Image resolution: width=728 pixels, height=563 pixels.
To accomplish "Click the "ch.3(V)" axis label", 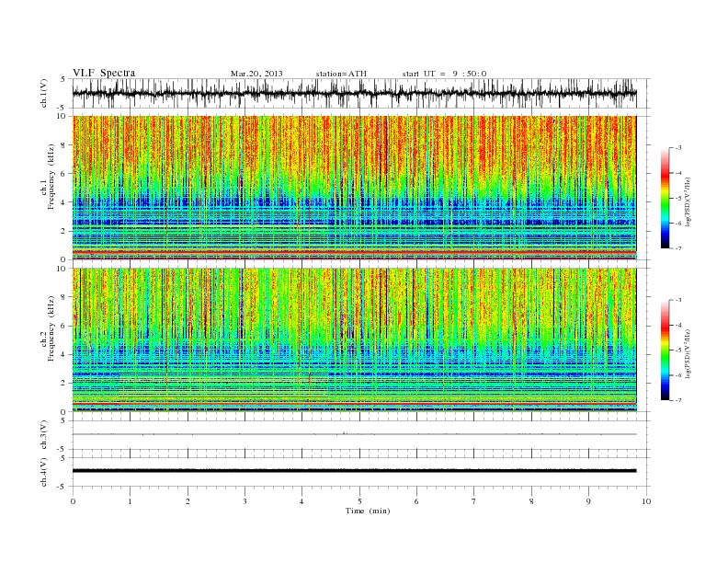I will coord(43,435).
